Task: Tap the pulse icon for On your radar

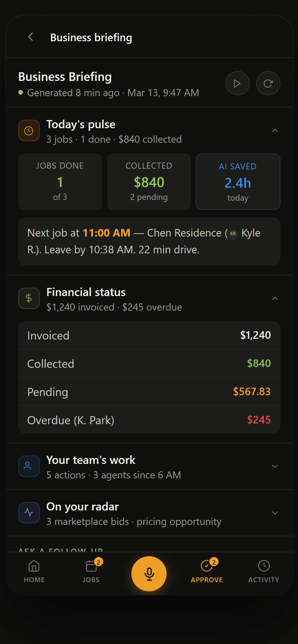Action: point(29,512)
